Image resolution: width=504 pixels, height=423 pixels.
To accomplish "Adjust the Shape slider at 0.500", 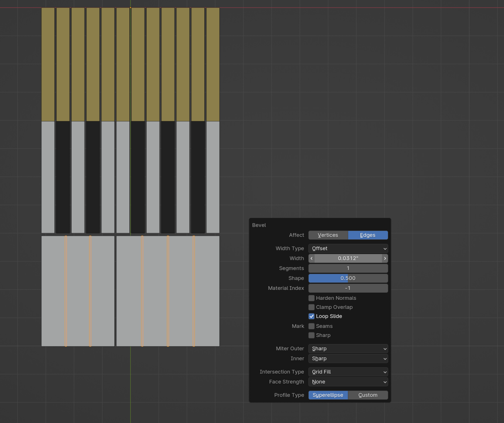I will 348,278.
